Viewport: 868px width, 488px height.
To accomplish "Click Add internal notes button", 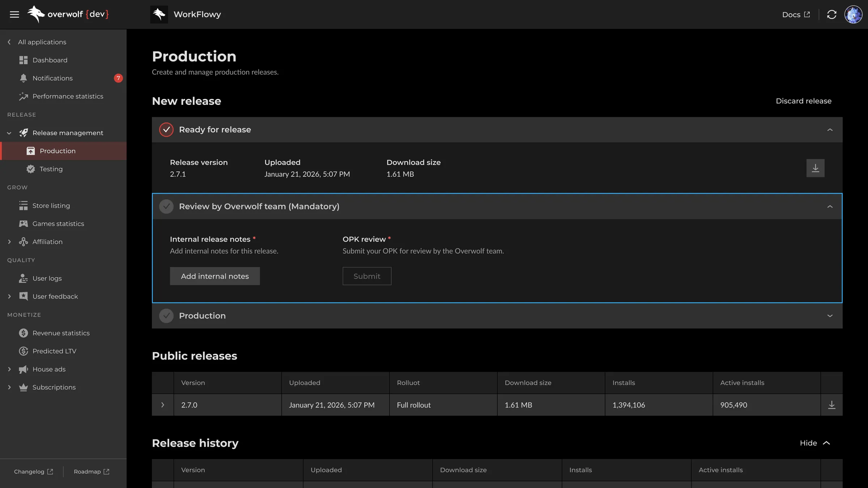I will pos(215,276).
